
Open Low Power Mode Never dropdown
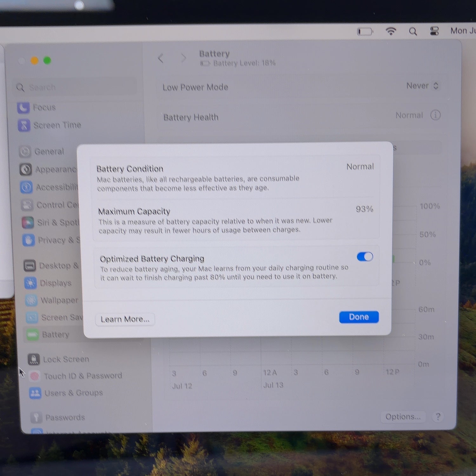click(422, 86)
